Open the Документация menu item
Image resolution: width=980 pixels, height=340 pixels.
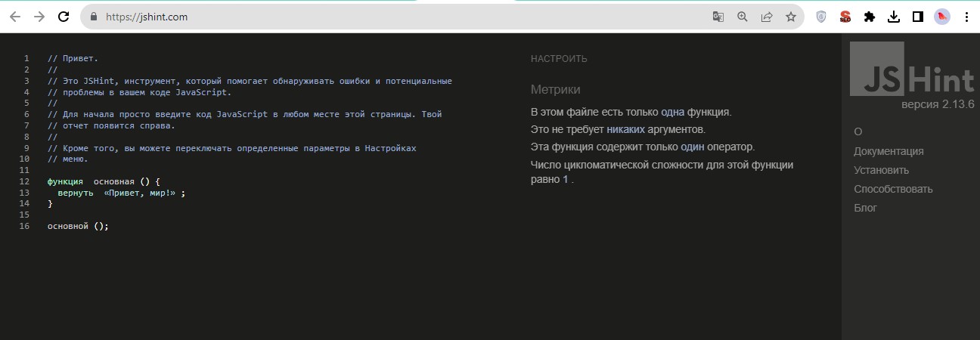pyautogui.click(x=889, y=151)
